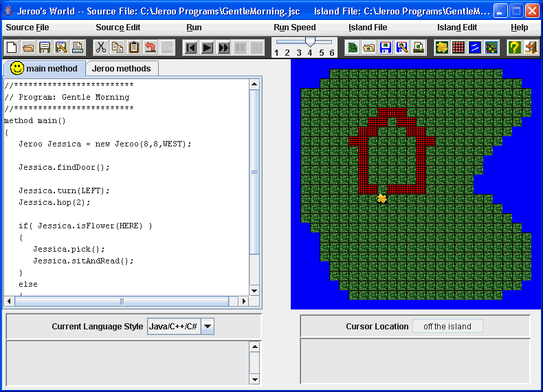This screenshot has width=543, height=392.
Task: Select the flower island edit tool
Action: (x=441, y=47)
